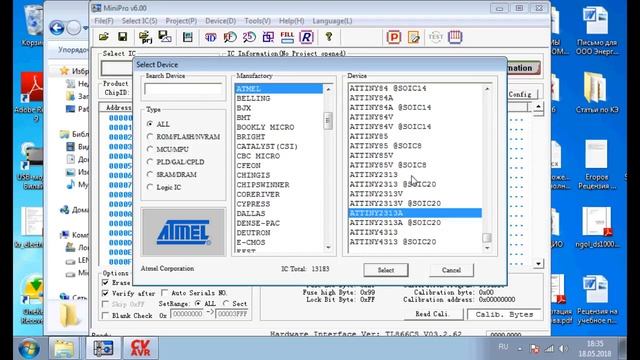The height and width of the screenshot is (360, 640).
Task: Click the Save file floppy icon
Action: click(122, 37)
